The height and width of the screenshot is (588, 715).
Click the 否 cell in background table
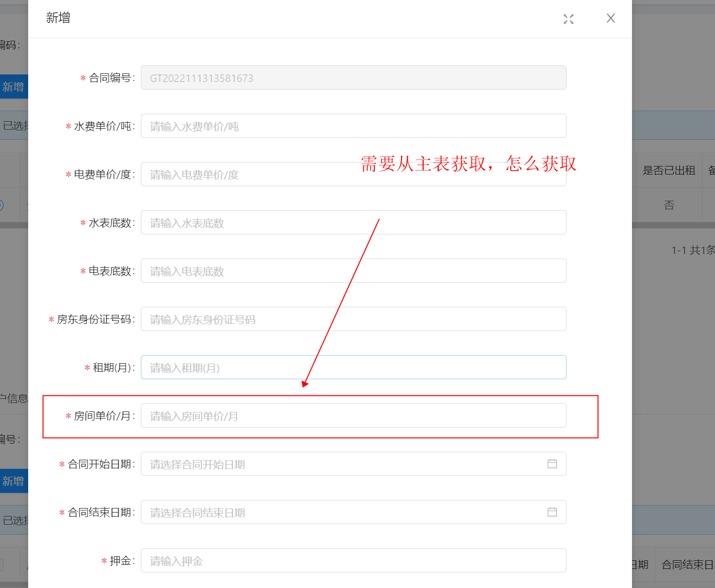pos(669,205)
